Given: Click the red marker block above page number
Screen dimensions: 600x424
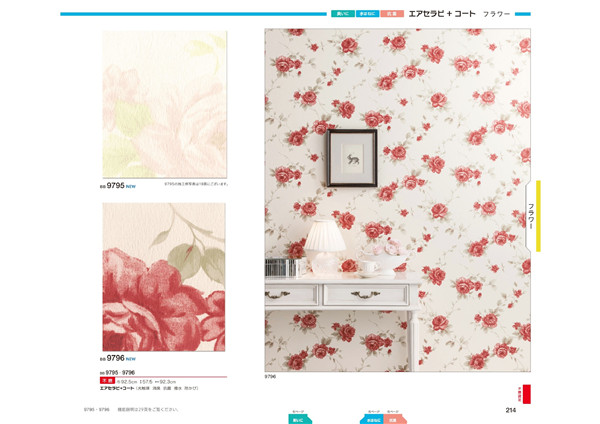Looking at the screenshot, I should pyautogui.click(x=527, y=394).
